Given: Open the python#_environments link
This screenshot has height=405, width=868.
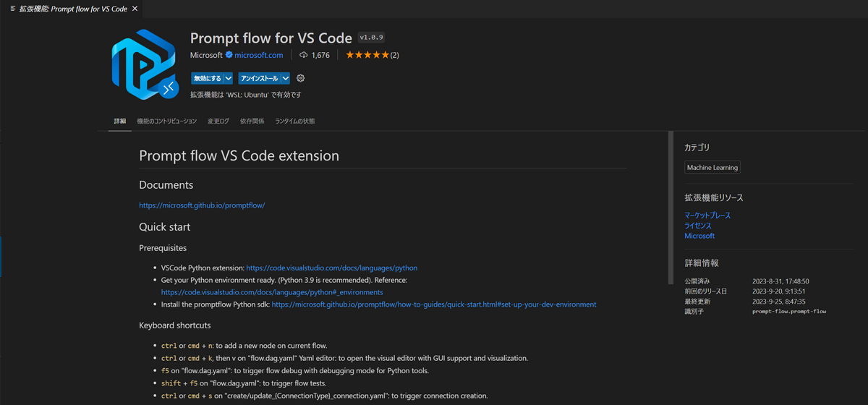Looking at the screenshot, I should (272, 292).
